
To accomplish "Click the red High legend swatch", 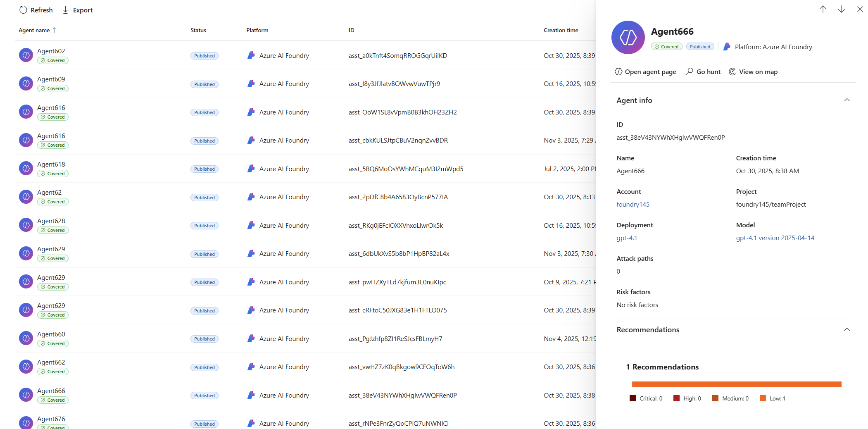I will pos(676,398).
